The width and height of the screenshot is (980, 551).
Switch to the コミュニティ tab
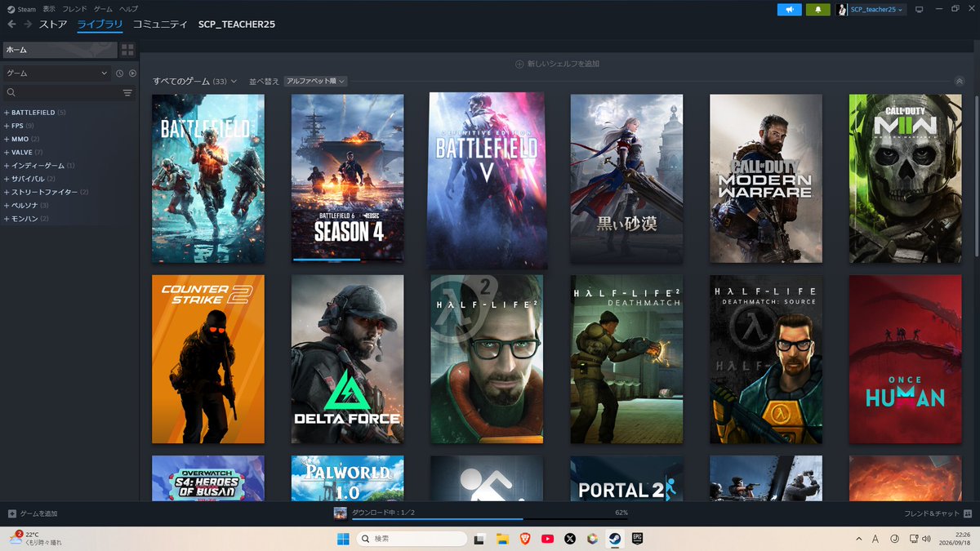point(160,24)
